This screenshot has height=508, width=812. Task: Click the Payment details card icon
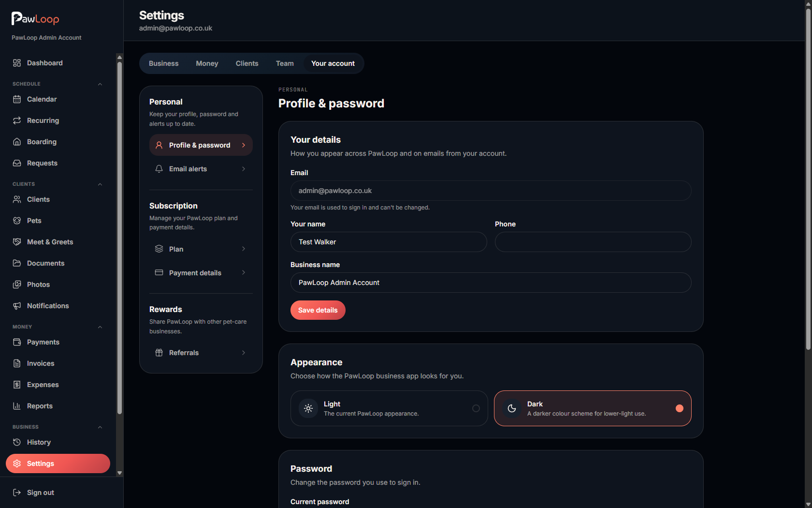[x=159, y=272]
